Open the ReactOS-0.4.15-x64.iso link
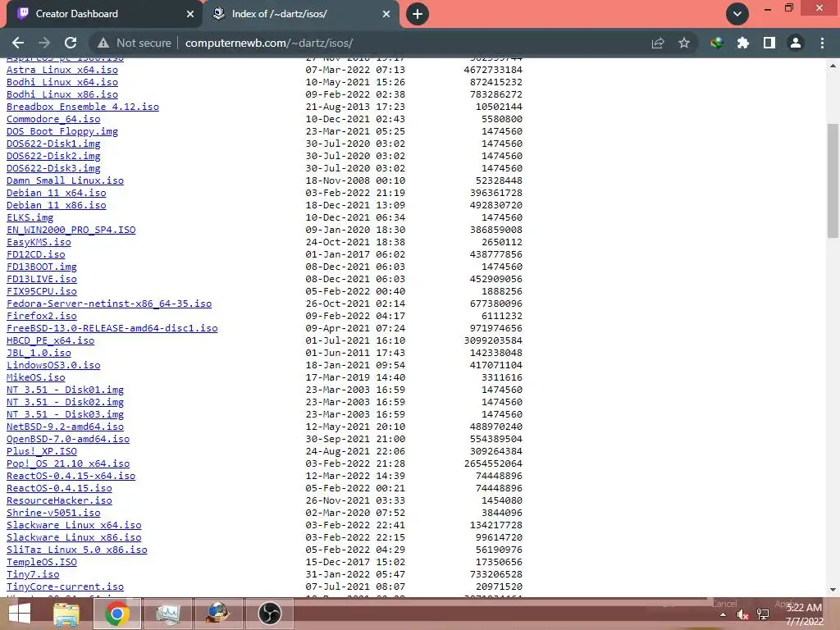This screenshot has width=840, height=630. [71, 477]
